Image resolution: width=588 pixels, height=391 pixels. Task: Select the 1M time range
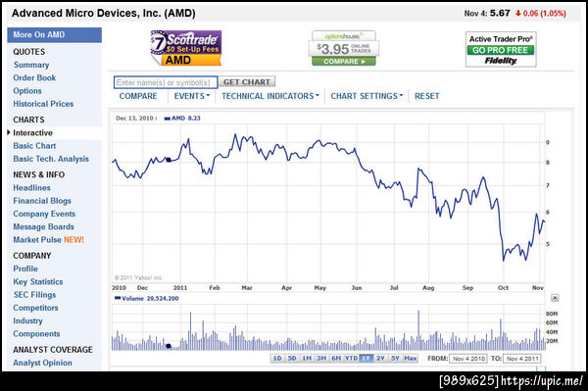(x=307, y=359)
